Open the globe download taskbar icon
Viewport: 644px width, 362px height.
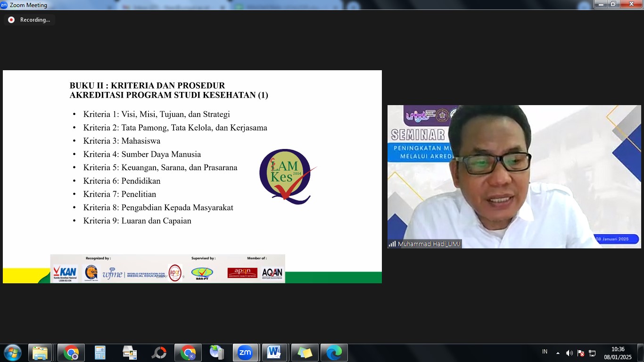click(217, 353)
